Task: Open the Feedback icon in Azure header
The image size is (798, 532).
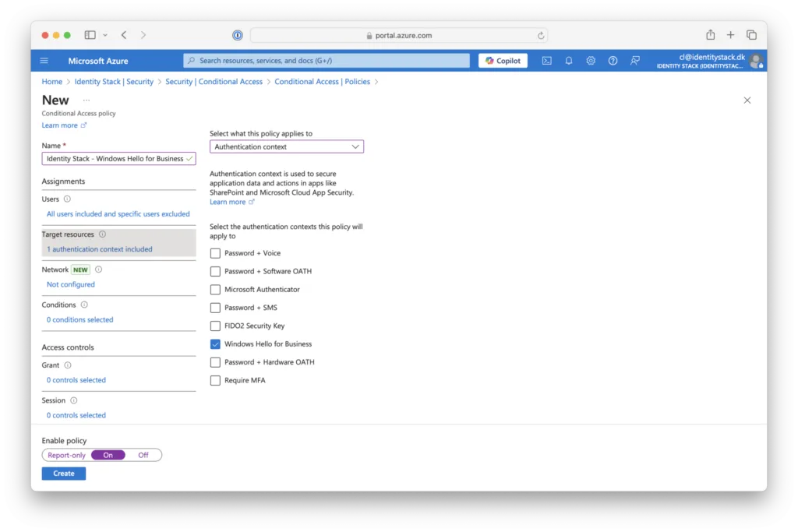Action: pos(634,61)
